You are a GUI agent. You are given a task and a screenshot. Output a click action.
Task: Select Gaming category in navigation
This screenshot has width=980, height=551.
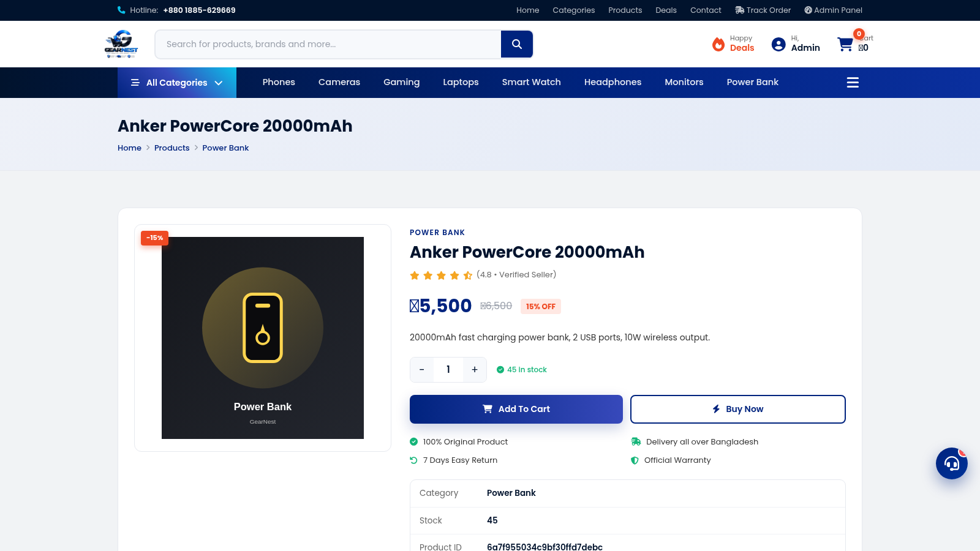tap(402, 82)
